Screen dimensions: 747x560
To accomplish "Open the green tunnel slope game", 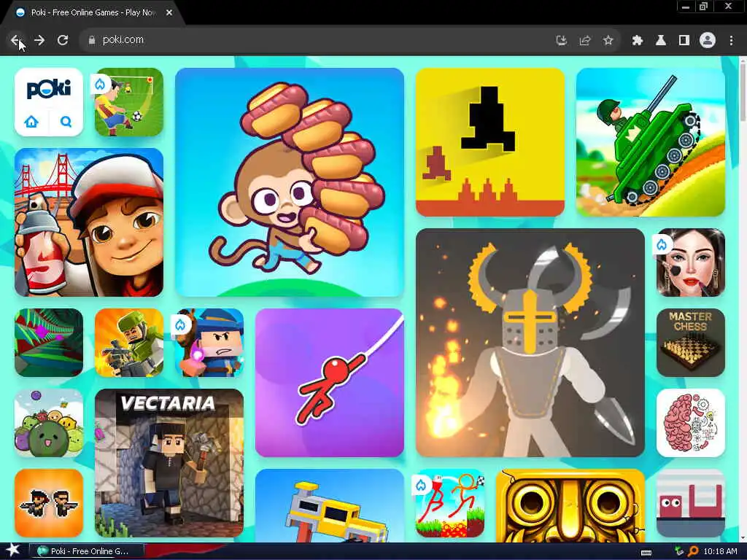I will 49,343.
